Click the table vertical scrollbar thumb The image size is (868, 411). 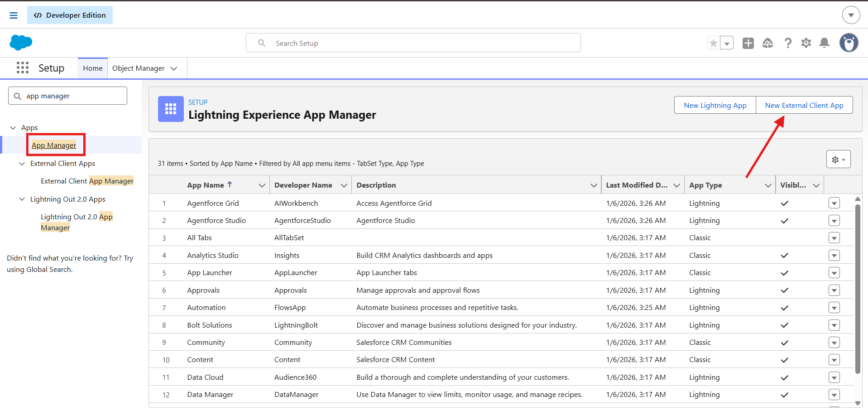pyautogui.click(x=858, y=289)
